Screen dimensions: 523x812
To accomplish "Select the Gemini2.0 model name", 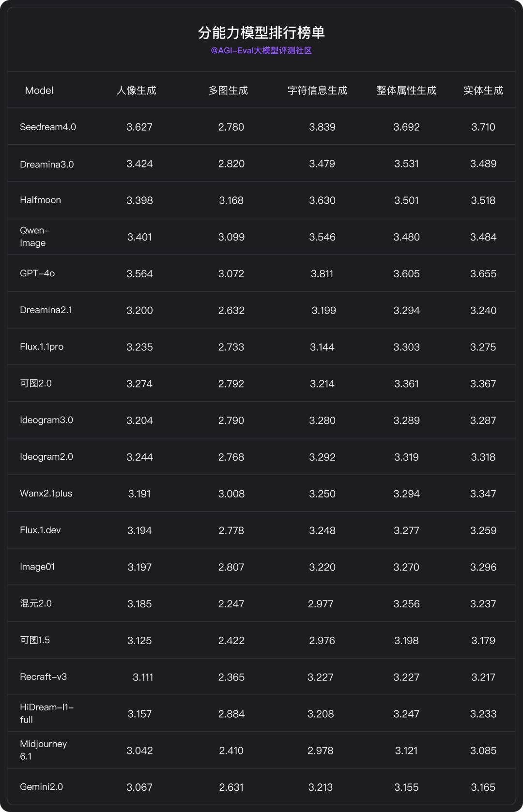I will coord(41,787).
